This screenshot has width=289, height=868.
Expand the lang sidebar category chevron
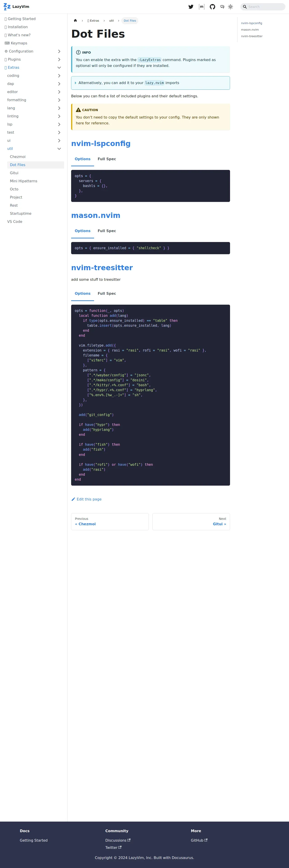[59, 108]
